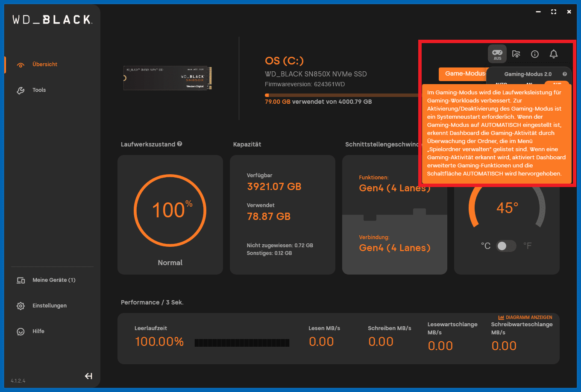Click the WD_BLACK logo
The width and height of the screenshot is (581, 392).
[52, 20]
